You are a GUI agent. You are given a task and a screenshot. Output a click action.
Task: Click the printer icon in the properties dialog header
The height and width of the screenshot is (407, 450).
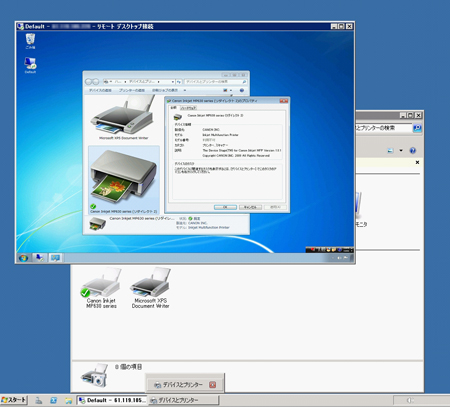coord(178,117)
